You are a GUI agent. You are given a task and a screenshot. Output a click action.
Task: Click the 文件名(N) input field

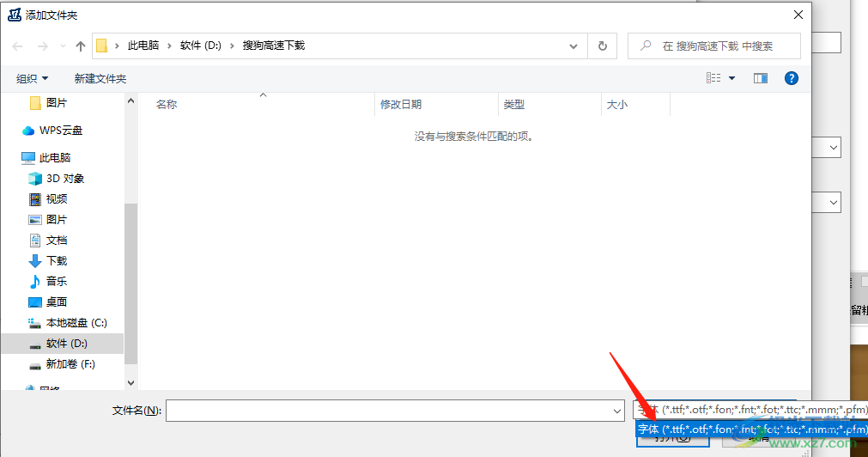395,411
